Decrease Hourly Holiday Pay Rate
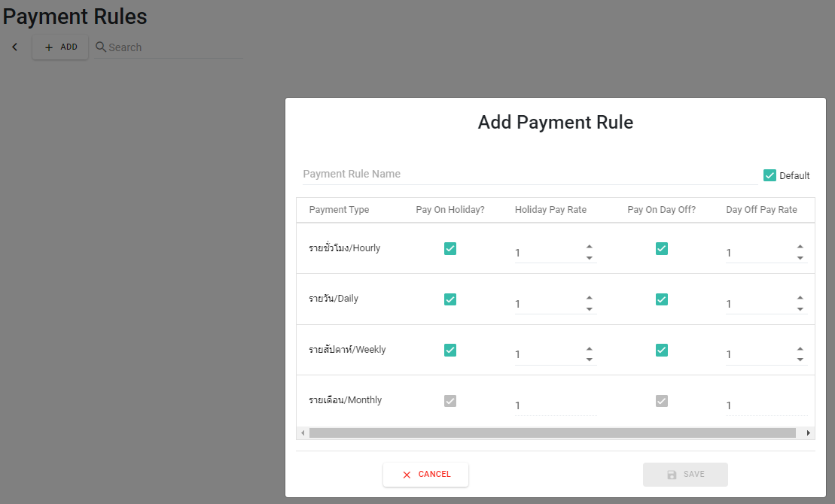The width and height of the screenshot is (835, 504). coord(590,258)
